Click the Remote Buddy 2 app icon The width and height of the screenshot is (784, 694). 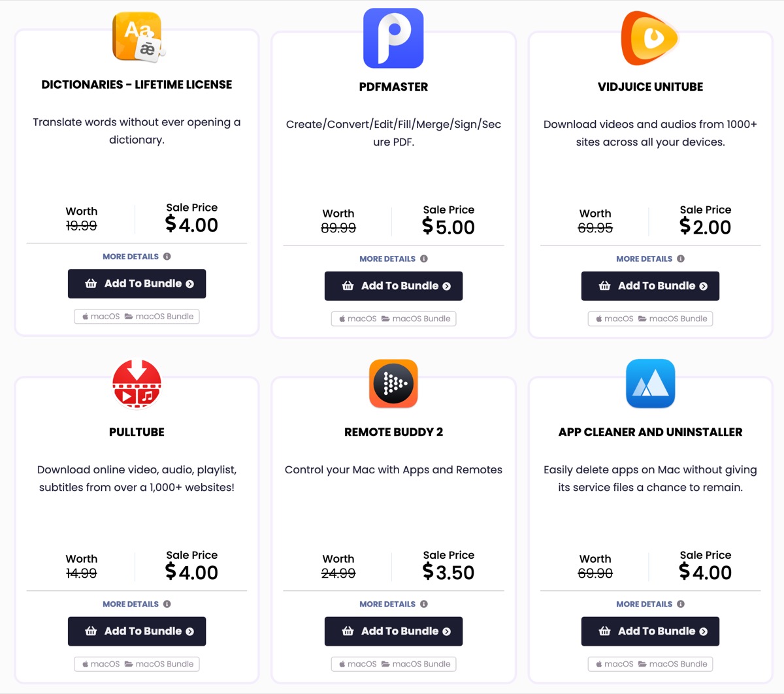point(393,384)
